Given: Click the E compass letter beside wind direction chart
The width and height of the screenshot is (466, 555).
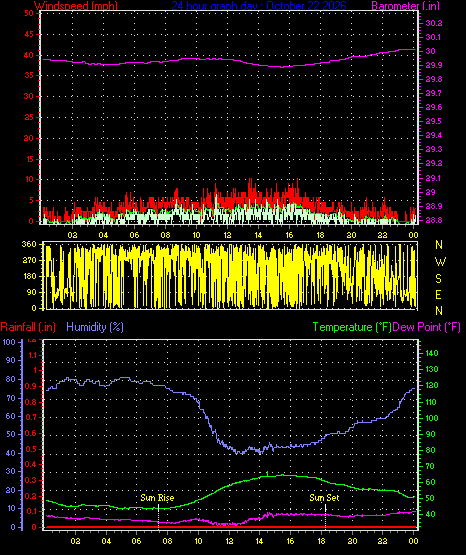Looking at the screenshot, I should pos(438,294).
